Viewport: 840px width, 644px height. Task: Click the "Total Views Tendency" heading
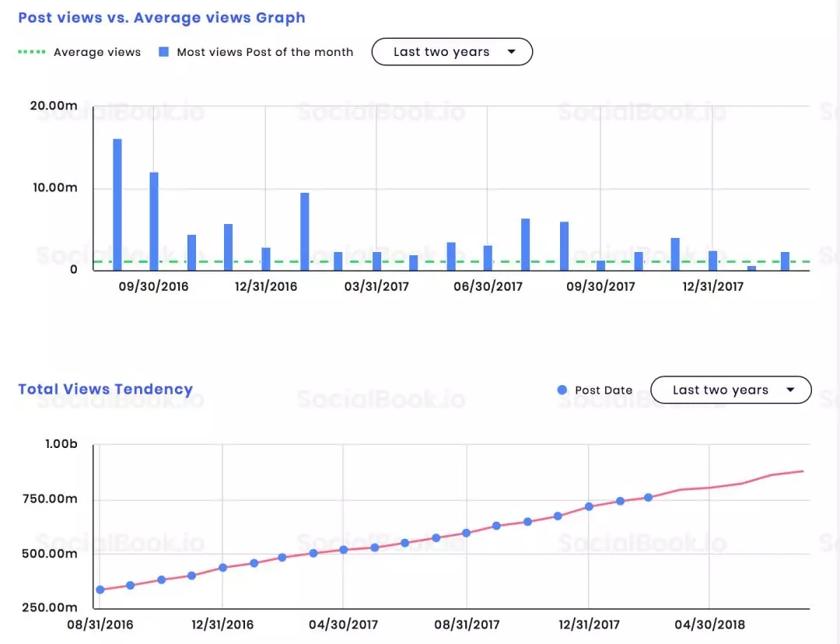(x=106, y=389)
